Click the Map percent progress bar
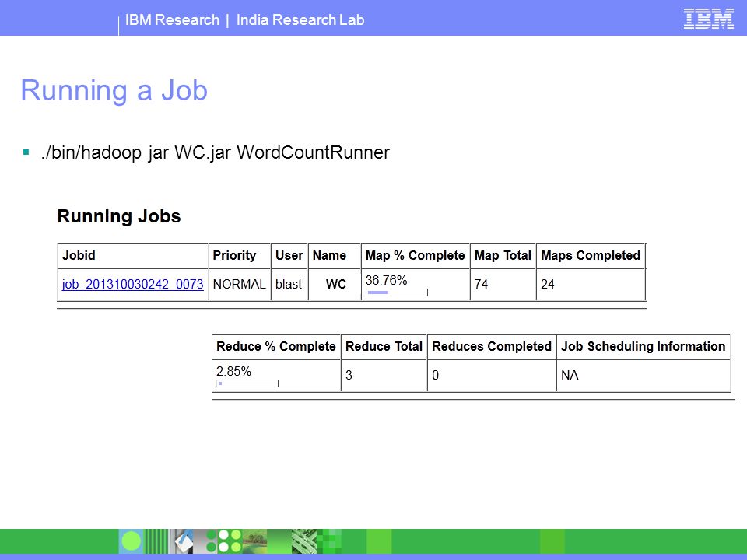This screenshot has width=747, height=560. pyautogui.click(x=396, y=292)
